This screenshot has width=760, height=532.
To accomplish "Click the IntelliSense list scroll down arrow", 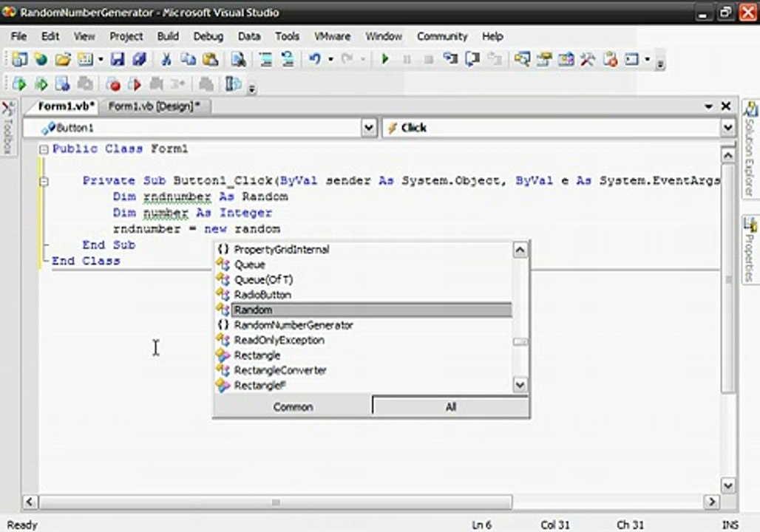I will pyautogui.click(x=520, y=385).
